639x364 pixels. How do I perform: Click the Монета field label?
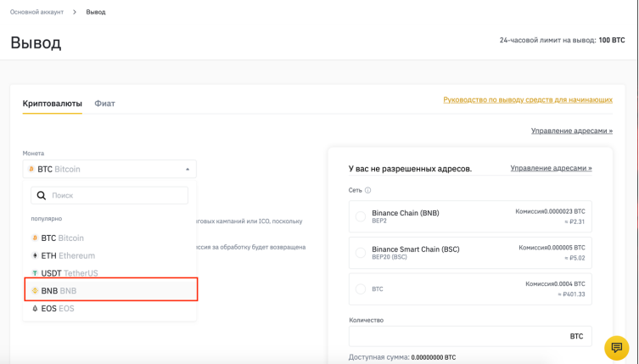coord(33,154)
